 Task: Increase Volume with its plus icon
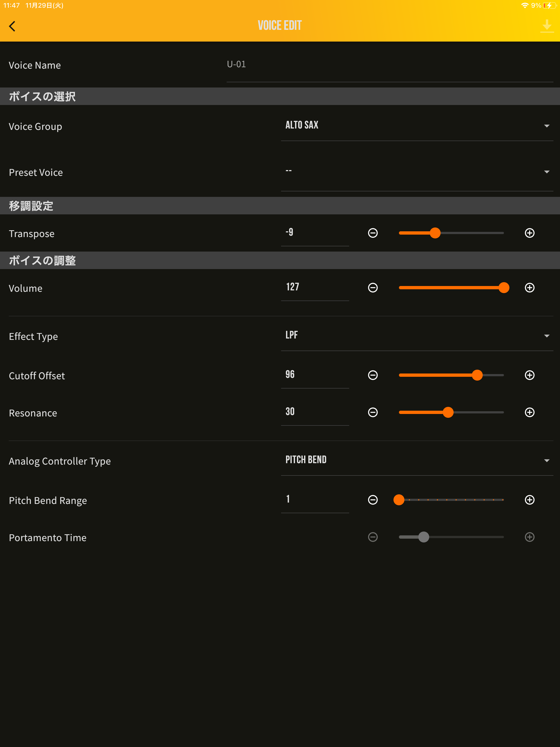coord(529,288)
